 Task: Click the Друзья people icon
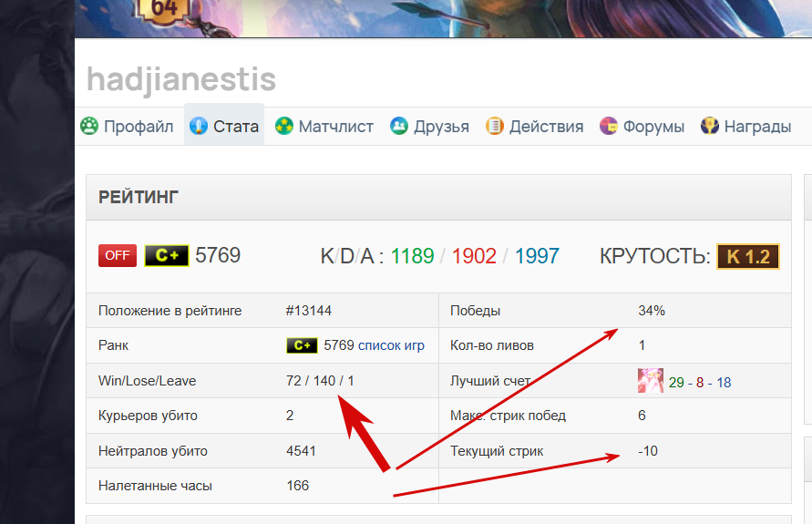pos(399,126)
